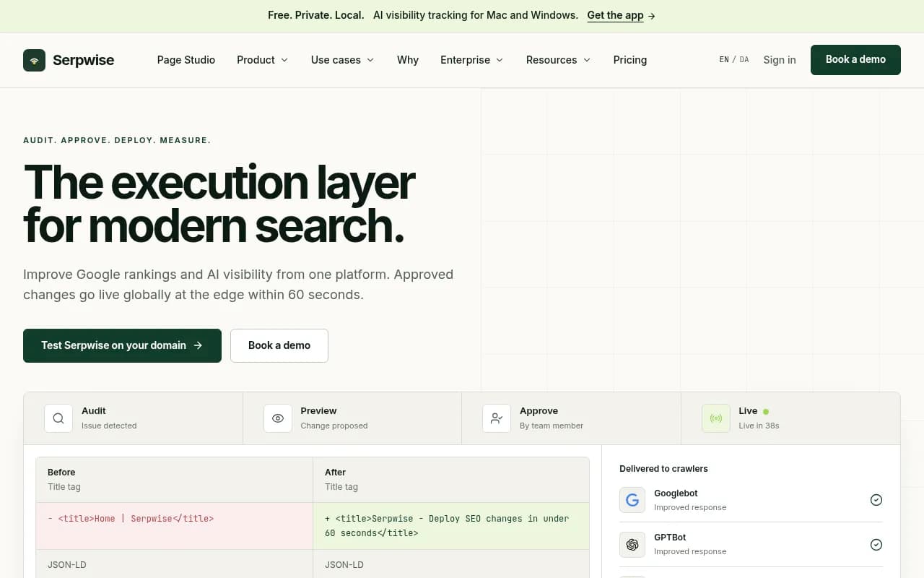Follow the Get the app link
The height and width of the screenshot is (578, 924).
(622, 15)
